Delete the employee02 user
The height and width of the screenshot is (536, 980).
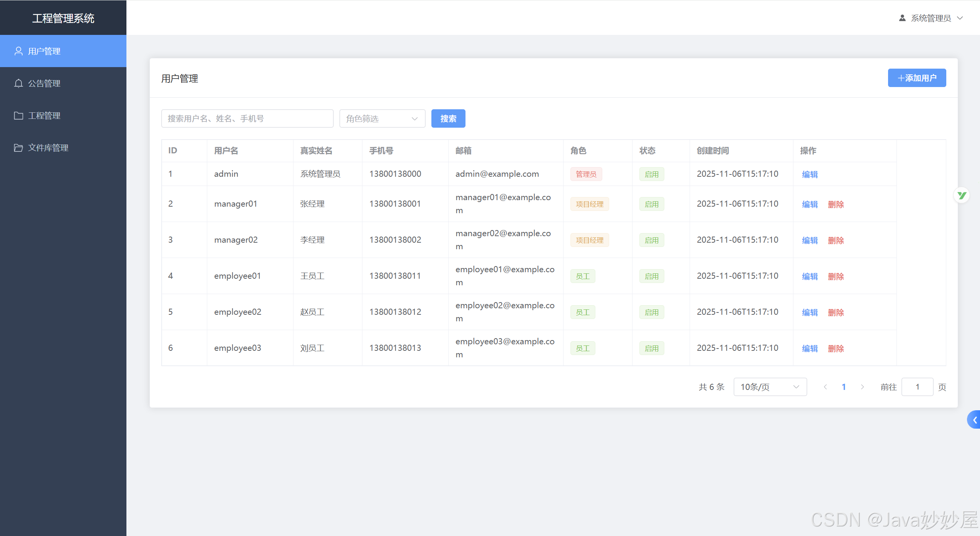coord(836,312)
